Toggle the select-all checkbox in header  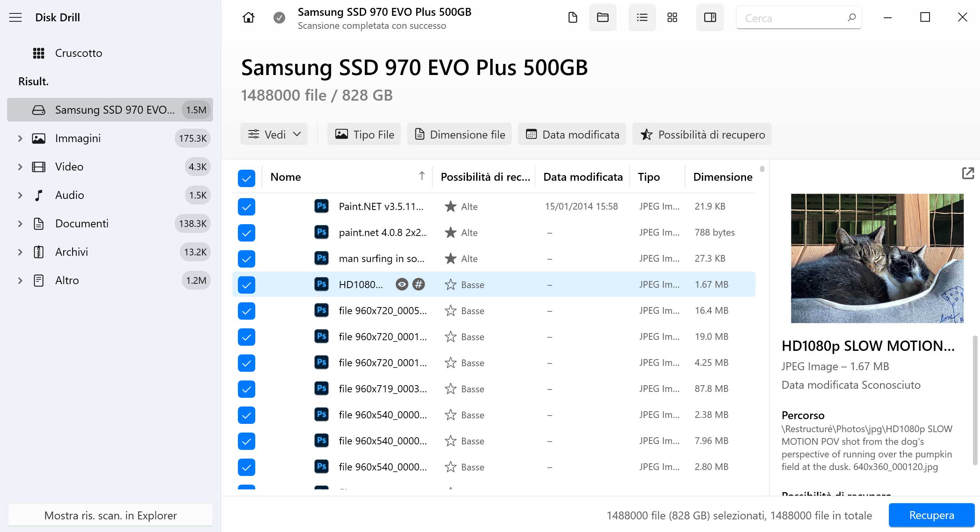[x=247, y=178]
